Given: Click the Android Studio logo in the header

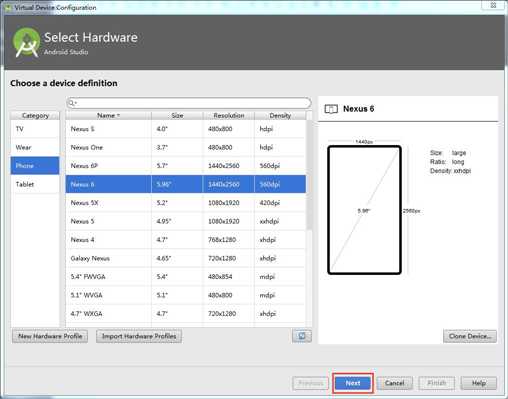Looking at the screenshot, I should point(26,42).
